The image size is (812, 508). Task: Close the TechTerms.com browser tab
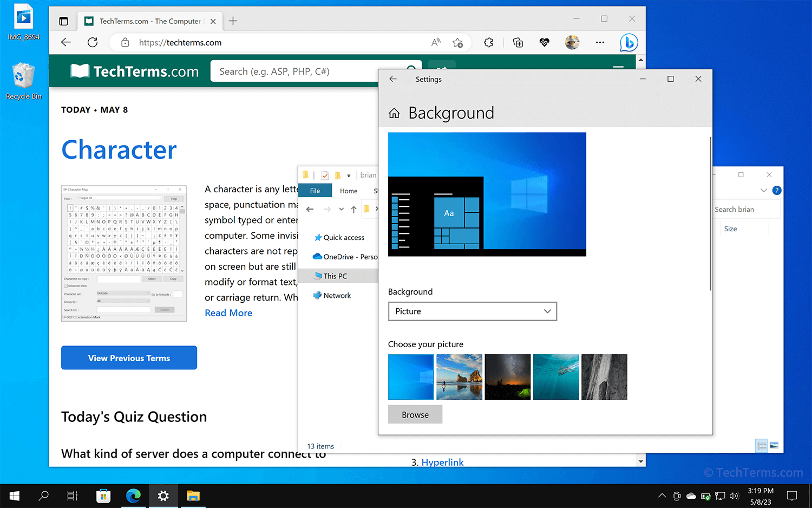pos(213,22)
